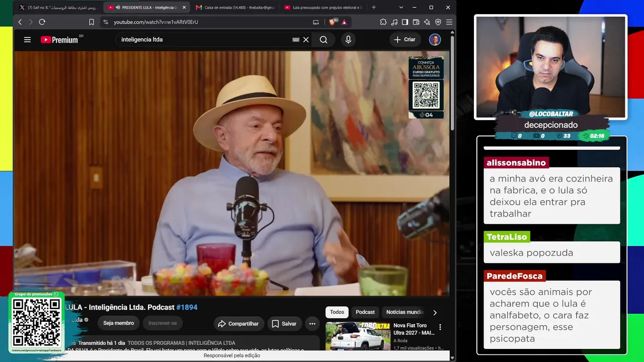Click the Inscrever-se button
644x362 pixels.
(163, 323)
